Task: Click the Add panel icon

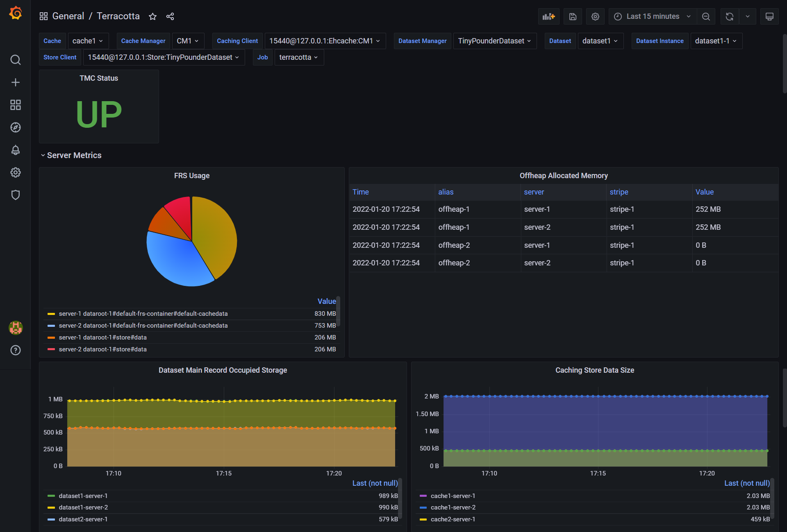Action: [548, 16]
